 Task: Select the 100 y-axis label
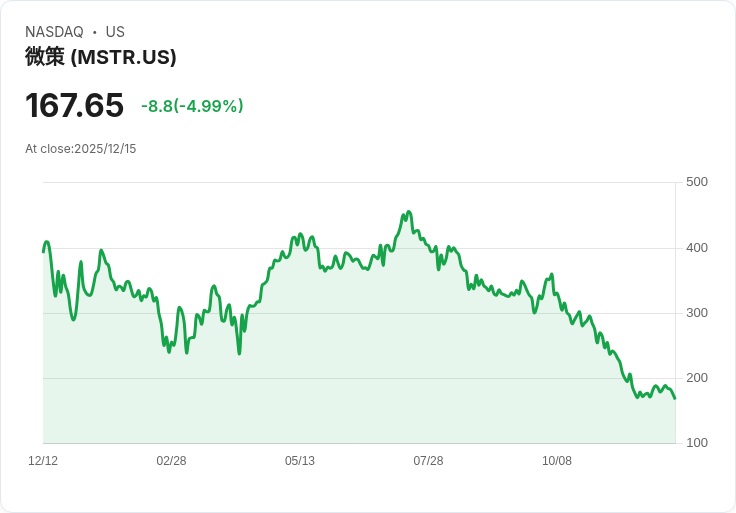click(x=697, y=443)
